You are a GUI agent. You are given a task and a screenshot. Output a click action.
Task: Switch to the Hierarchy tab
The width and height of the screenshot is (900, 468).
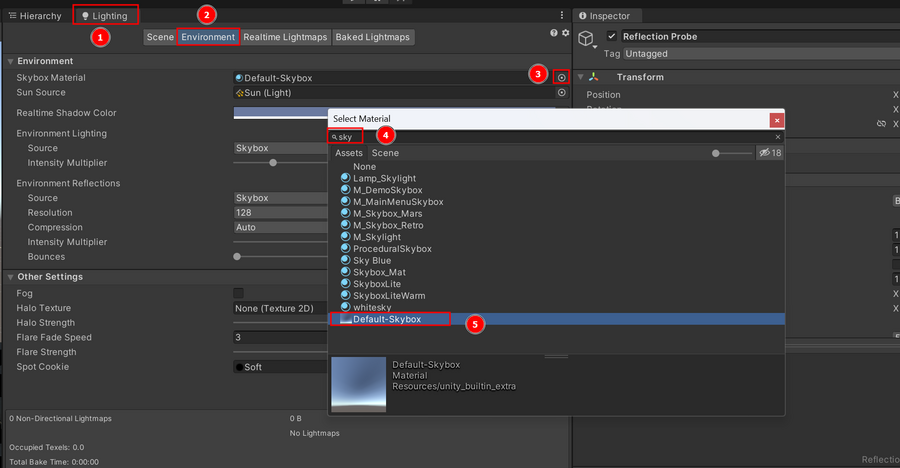36,16
